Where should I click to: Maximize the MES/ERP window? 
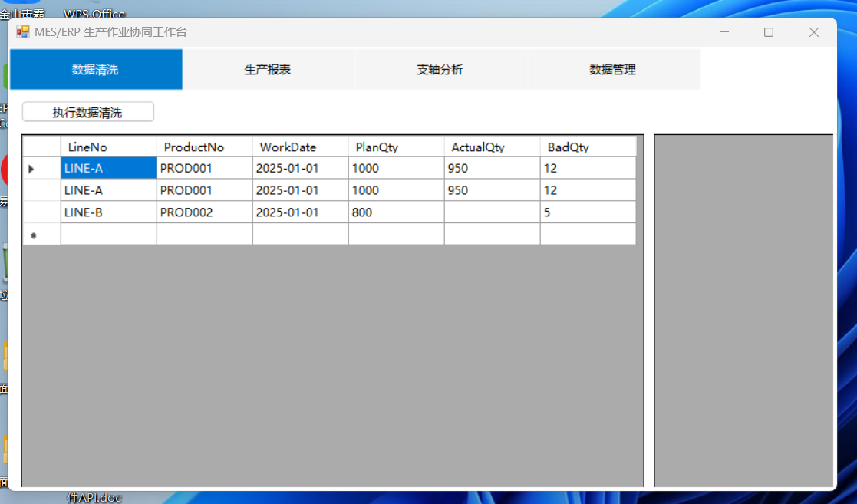point(769,32)
